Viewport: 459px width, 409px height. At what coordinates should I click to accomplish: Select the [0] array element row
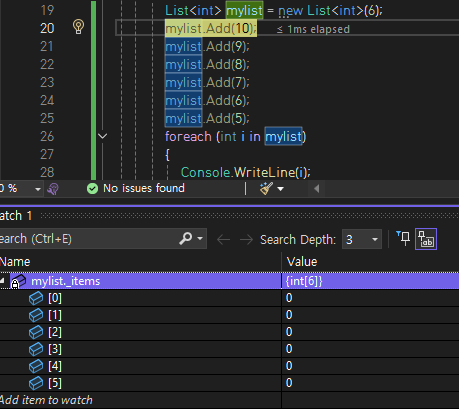tap(229, 298)
